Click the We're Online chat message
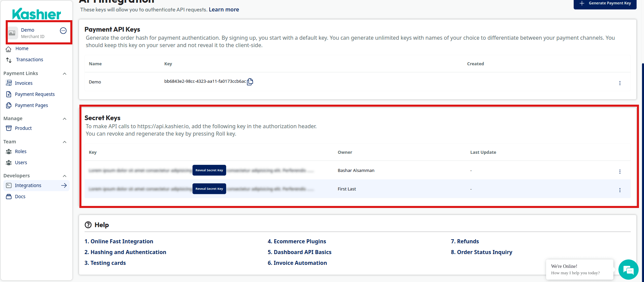The width and height of the screenshot is (644, 282). click(579, 269)
